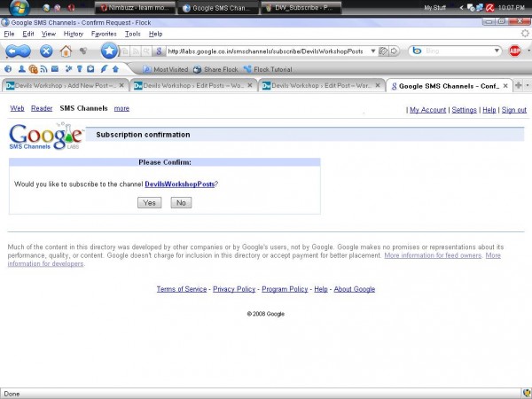
Task: Open the tab list dropdown at tab strip end
Action: click(x=528, y=85)
